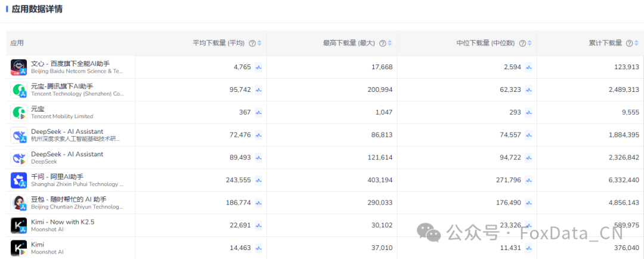Image resolution: width=644 pixels, height=259 pixels.
Task: Sort by 累计下载量 column arrows
Action: pos(636,43)
